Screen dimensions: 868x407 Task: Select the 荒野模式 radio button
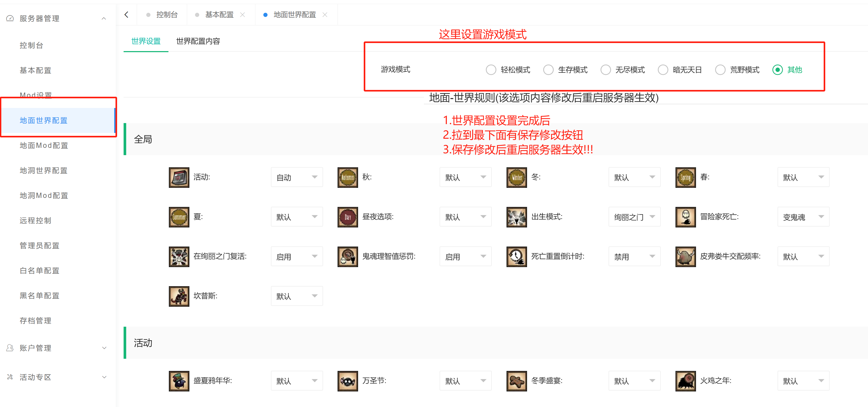[x=720, y=70]
